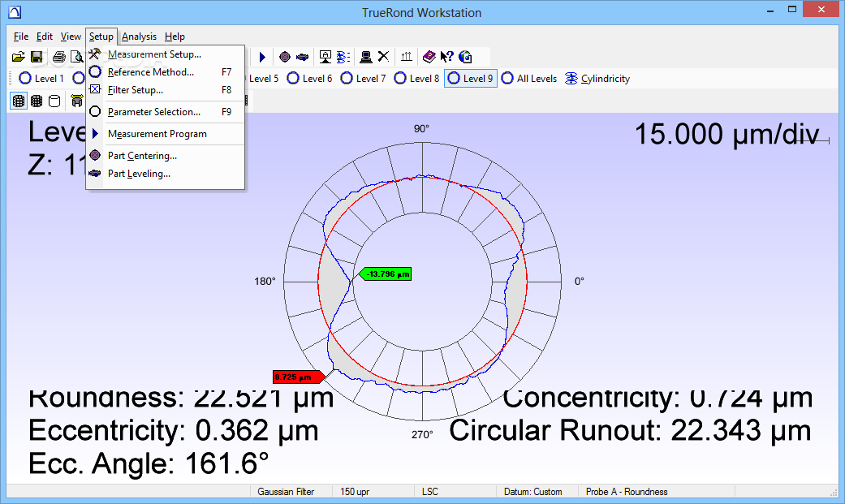Open the Help menu
845x504 pixels.
(175, 37)
